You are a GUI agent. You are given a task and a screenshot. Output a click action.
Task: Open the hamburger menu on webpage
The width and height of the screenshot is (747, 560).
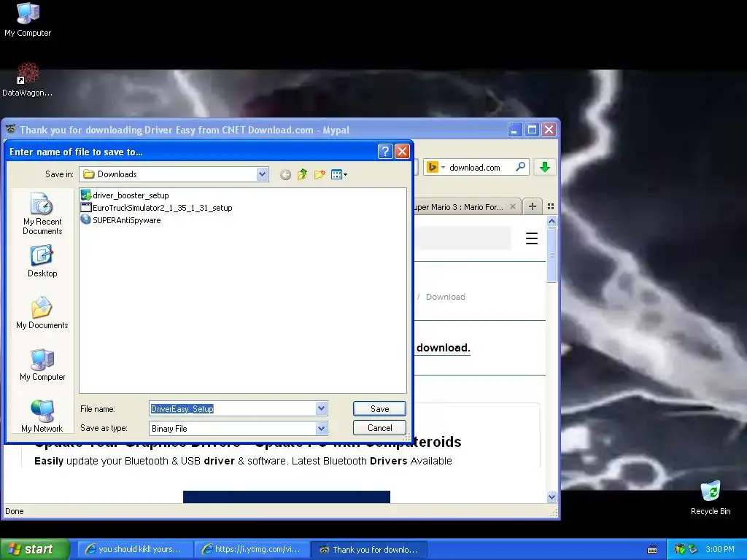click(x=532, y=238)
